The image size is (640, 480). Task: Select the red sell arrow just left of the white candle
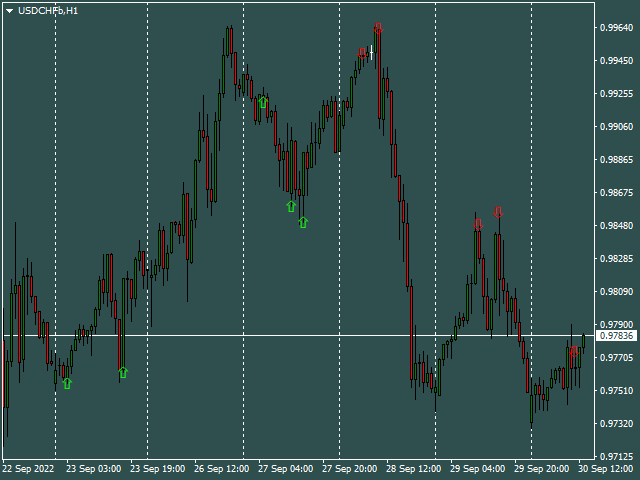pos(362,53)
